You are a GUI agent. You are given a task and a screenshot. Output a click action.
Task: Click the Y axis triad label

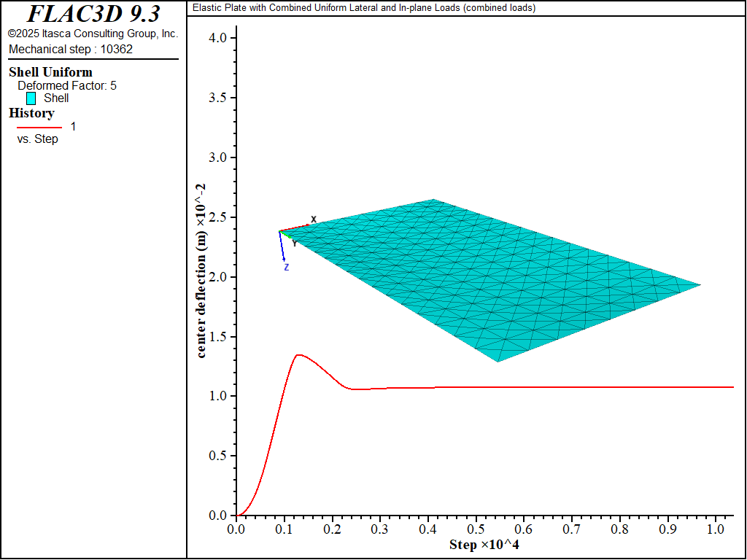(295, 244)
